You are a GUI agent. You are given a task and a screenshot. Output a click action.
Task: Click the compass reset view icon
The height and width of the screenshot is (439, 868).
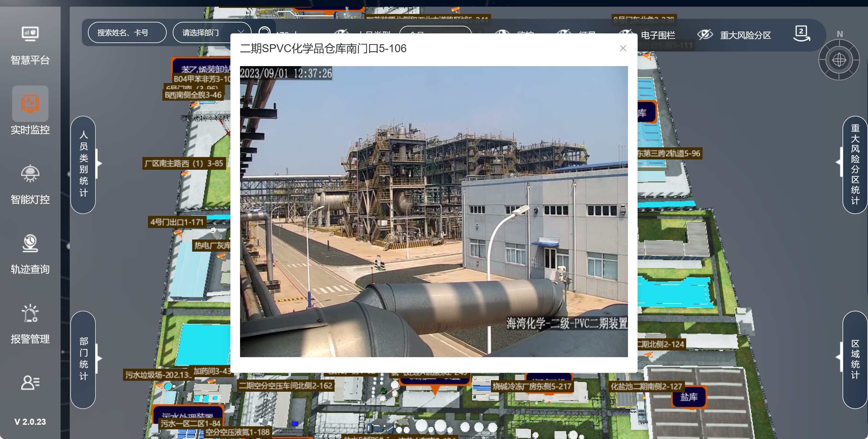point(839,60)
